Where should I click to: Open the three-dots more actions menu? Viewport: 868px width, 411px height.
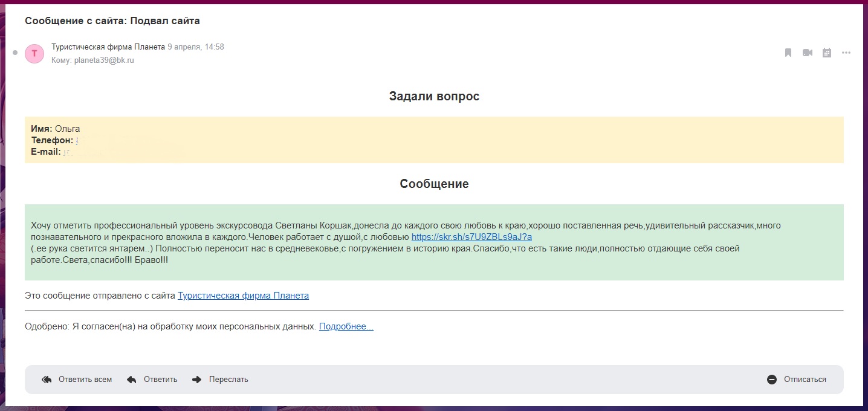pyautogui.click(x=846, y=53)
